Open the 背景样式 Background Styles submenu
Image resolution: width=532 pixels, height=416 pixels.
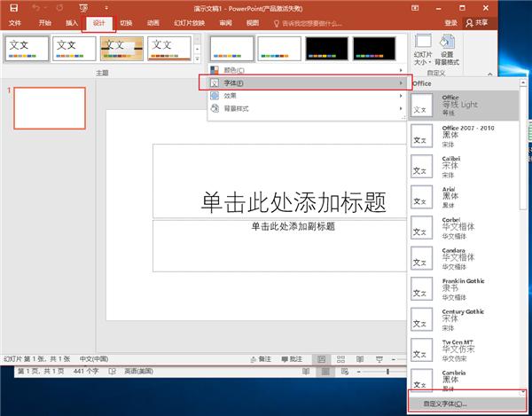pos(307,108)
